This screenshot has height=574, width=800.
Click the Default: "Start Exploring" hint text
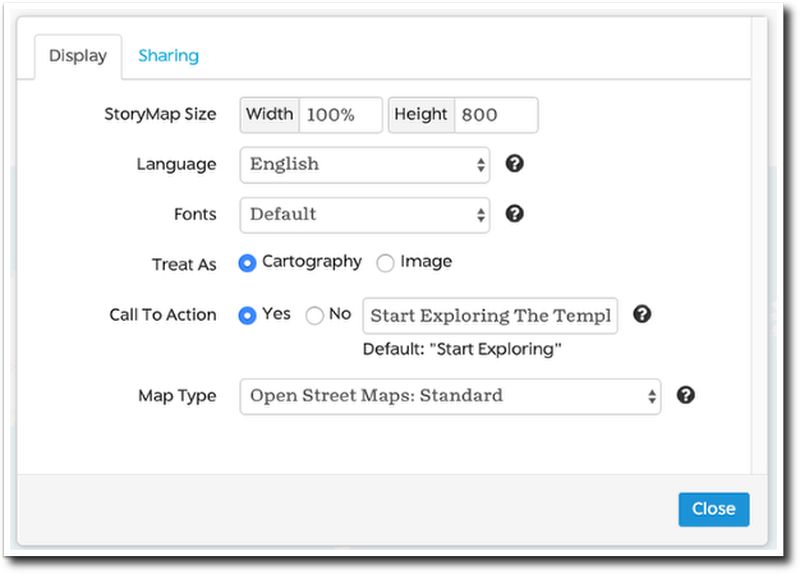pyautogui.click(x=462, y=349)
